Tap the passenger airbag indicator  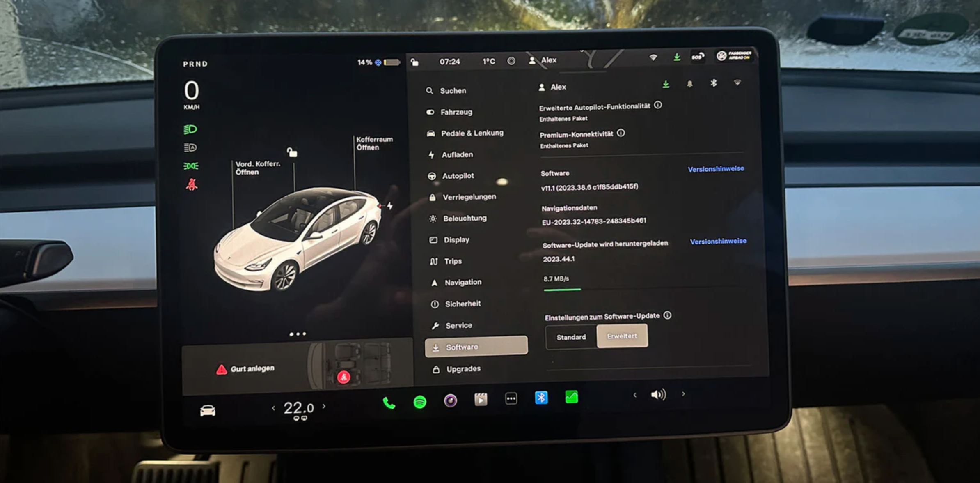(x=735, y=55)
